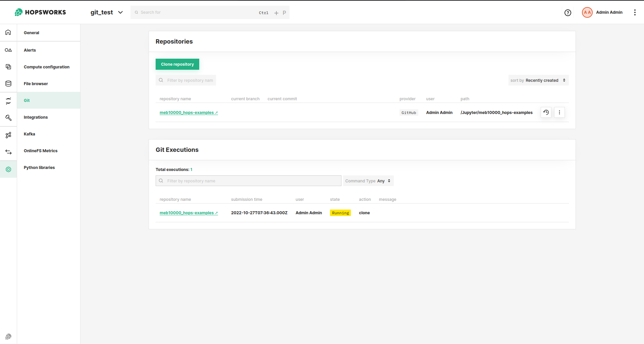
Task: Open Kafka via its network icon
Action: 8,135
